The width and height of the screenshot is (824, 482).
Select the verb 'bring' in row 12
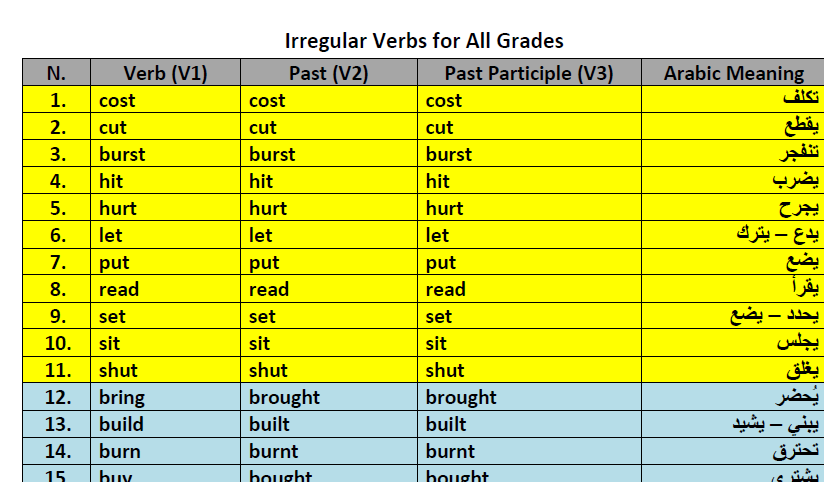coord(122,397)
